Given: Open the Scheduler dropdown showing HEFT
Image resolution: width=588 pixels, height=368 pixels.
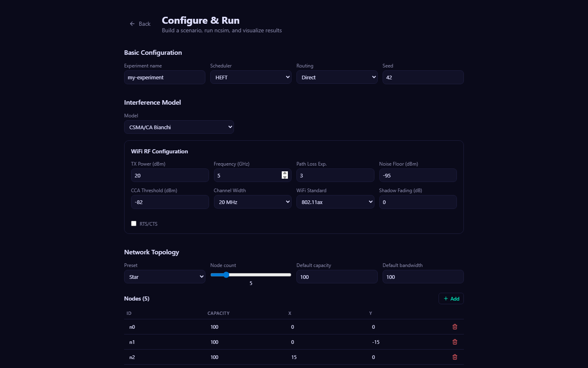Looking at the screenshot, I should click(250, 77).
